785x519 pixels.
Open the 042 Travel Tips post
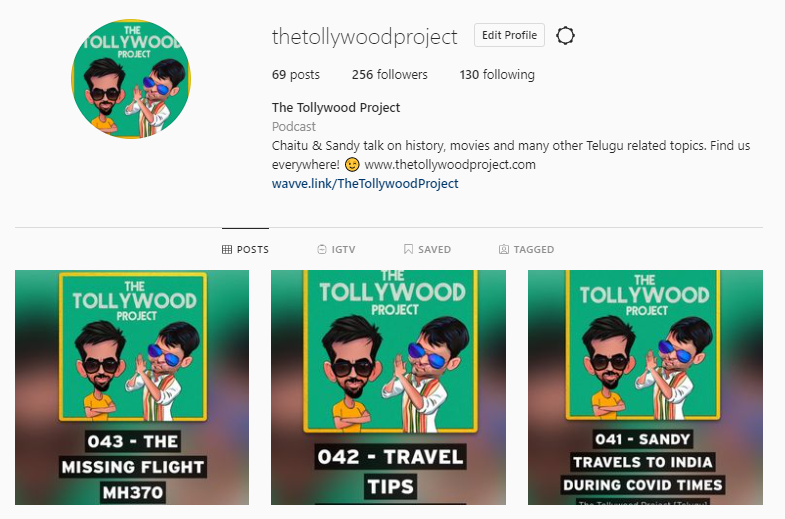click(x=388, y=387)
